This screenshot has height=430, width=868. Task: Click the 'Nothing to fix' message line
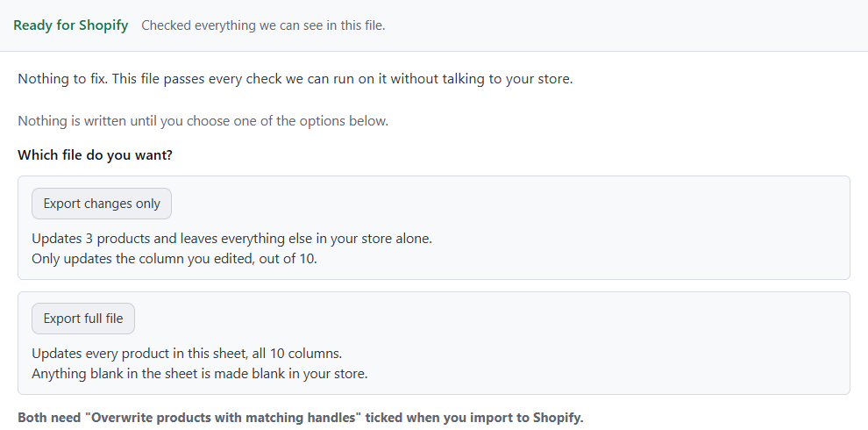click(x=295, y=79)
